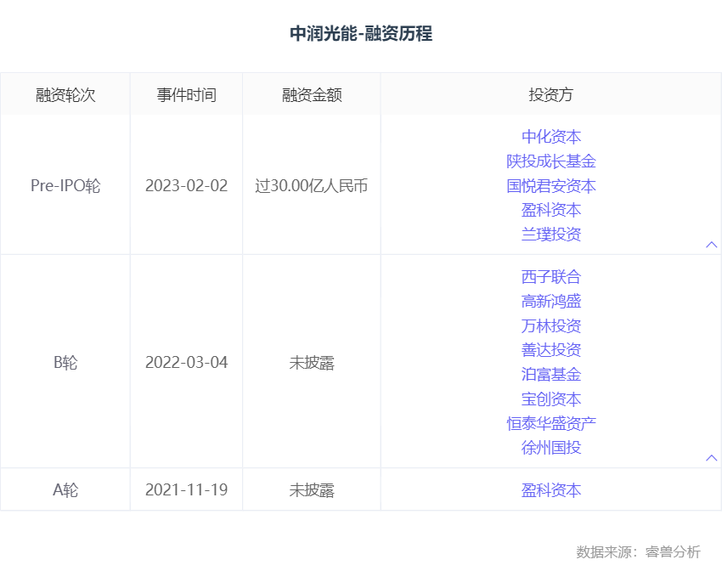
Task: Open 盈科资本 in the A轮 row
Action: click(551, 490)
